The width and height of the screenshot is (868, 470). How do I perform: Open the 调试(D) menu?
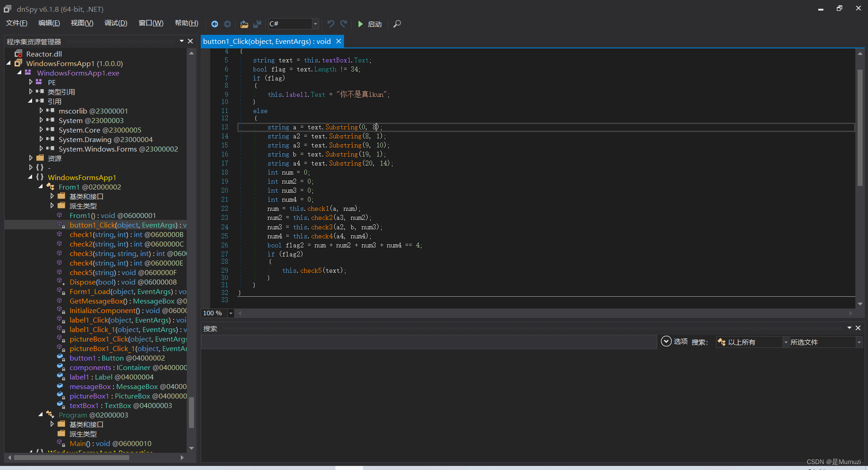(x=116, y=23)
